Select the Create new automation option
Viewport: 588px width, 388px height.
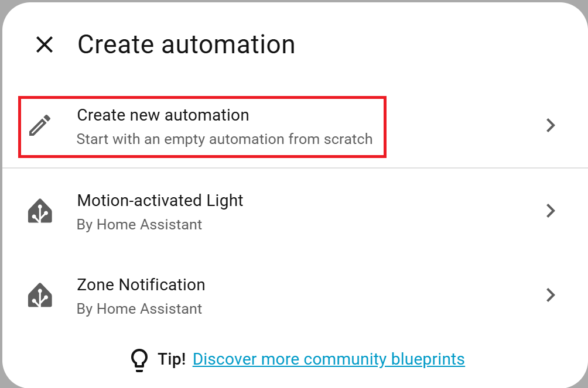[x=163, y=115]
